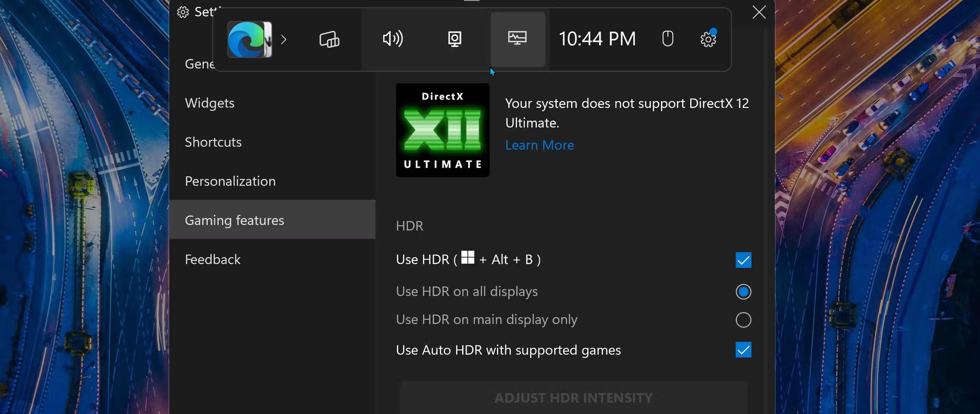The height and width of the screenshot is (414, 980).
Task: Click the webcam/camera icon in toolbar
Action: 454,39
